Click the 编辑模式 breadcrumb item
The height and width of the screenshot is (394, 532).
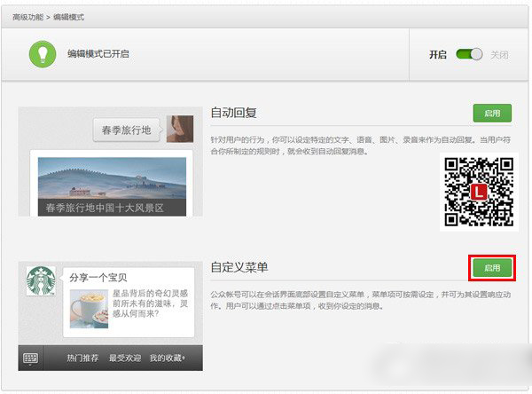click(68, 17)
